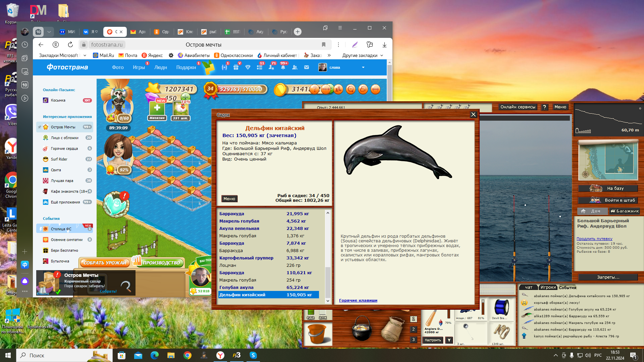Switch to the чат tab
The image size is (644, 362).
[x=529, y=287]
